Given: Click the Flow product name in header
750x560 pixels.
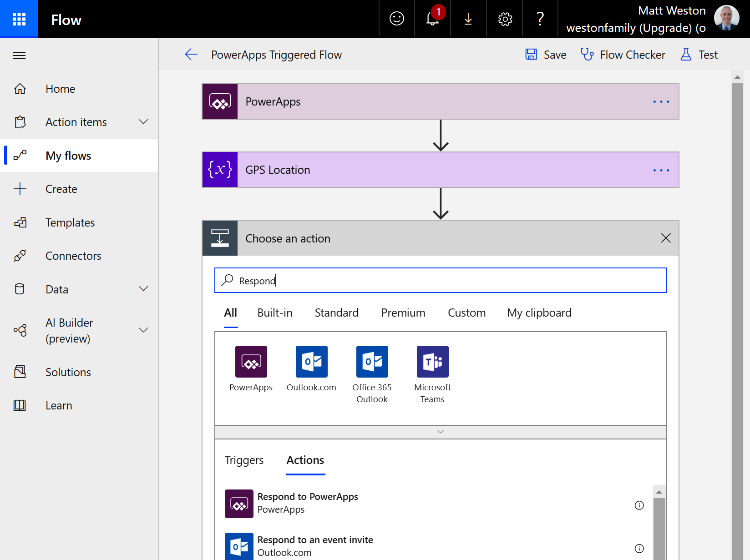Looking at the screenshot, I should point(66,20).
